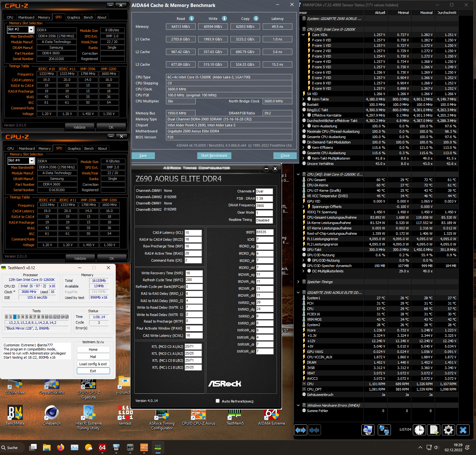Click AIDA64 taskbar icon

[102, 447]
